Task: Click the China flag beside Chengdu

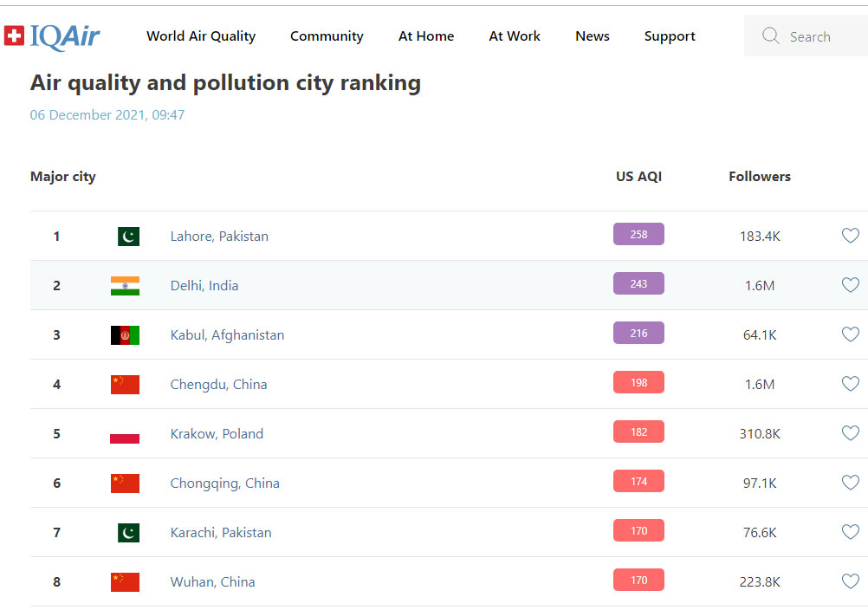Action: pyautogui.click(x=125, y=384)
